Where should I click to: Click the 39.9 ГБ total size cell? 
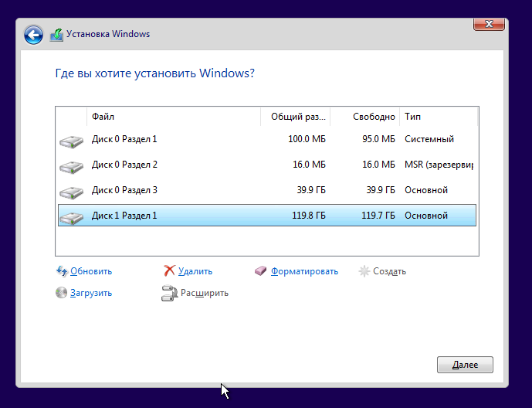pyautogui.click(x=311, y=190)
